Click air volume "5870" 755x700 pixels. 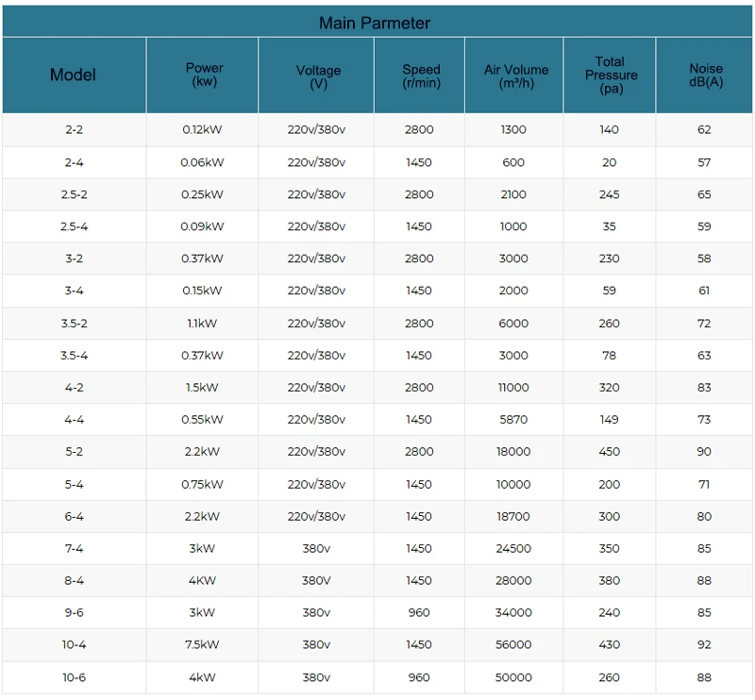[x=513, y=420]
